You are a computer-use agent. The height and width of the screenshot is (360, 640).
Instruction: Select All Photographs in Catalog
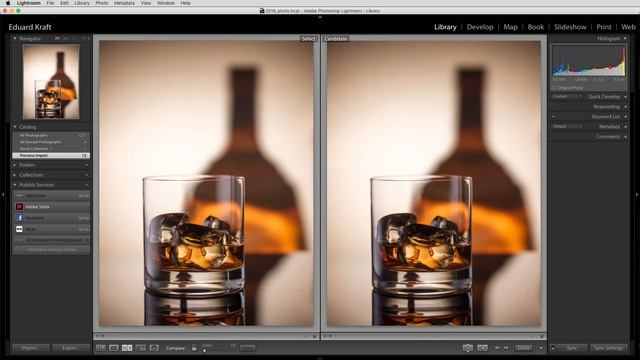click(x=51, y=135)
